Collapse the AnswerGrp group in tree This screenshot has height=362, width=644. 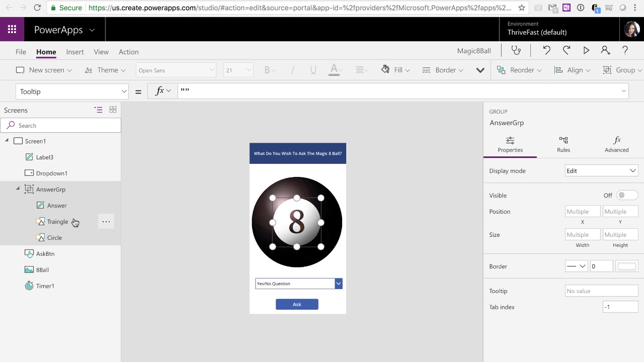pyautogui.click(x=18, y=189)
